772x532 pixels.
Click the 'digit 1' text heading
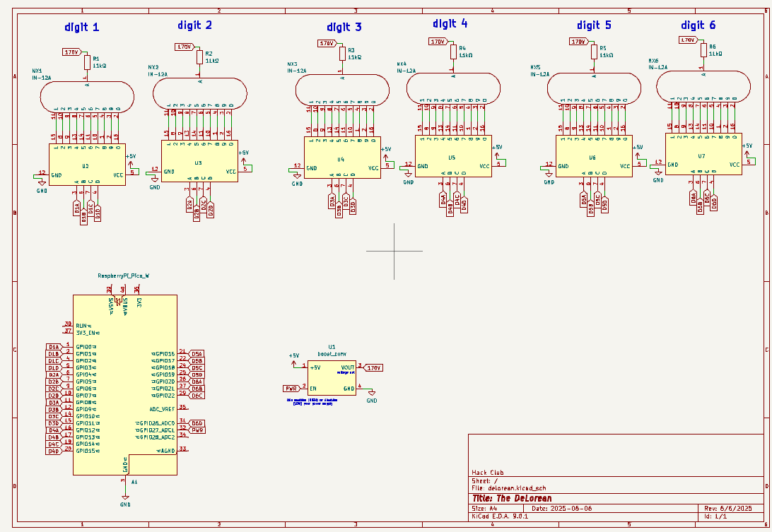(82, 28)
